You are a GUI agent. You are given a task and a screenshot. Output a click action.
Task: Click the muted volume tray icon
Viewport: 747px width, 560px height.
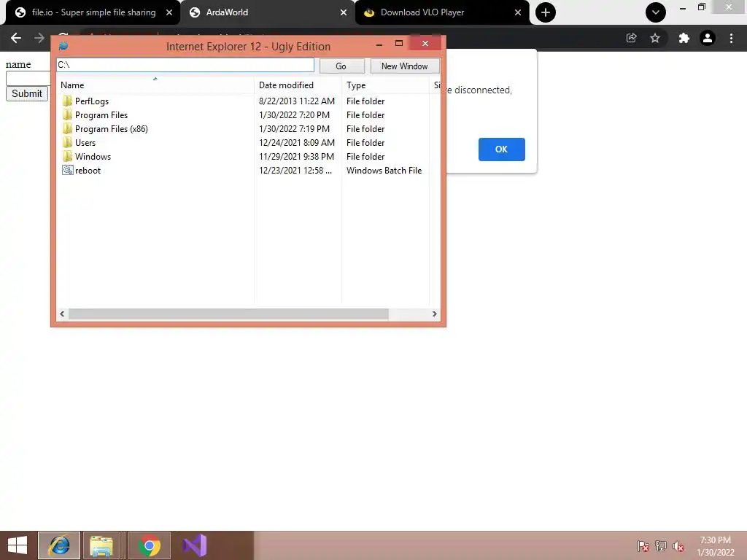[x=678, y=545]
